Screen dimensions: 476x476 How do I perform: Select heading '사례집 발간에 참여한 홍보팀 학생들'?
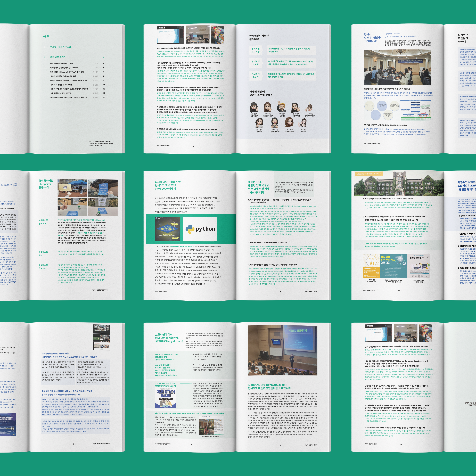[261, 93]
